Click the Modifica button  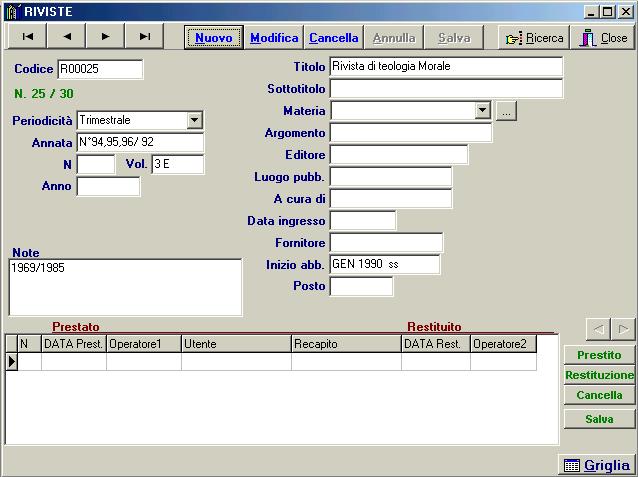point(274,38)
